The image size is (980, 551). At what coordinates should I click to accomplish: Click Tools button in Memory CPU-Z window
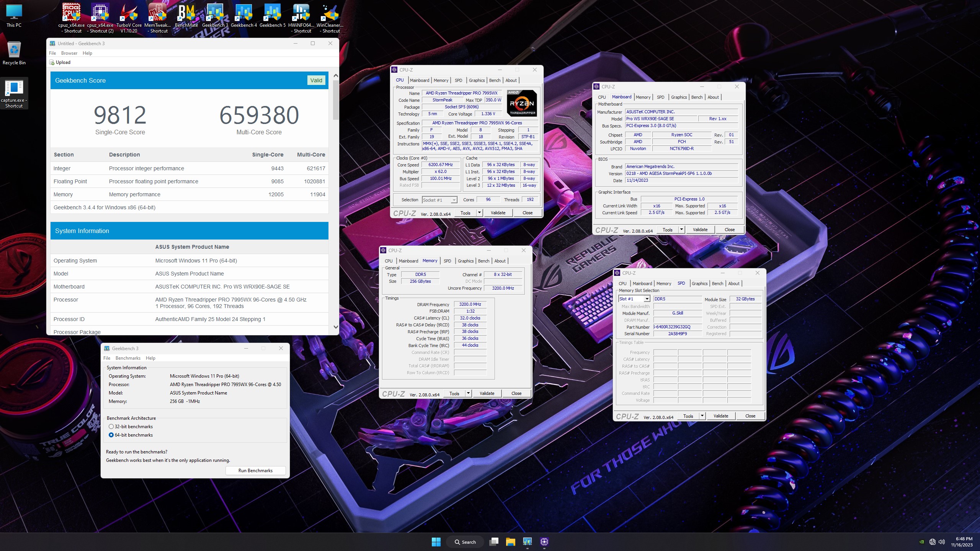(454, 393)
